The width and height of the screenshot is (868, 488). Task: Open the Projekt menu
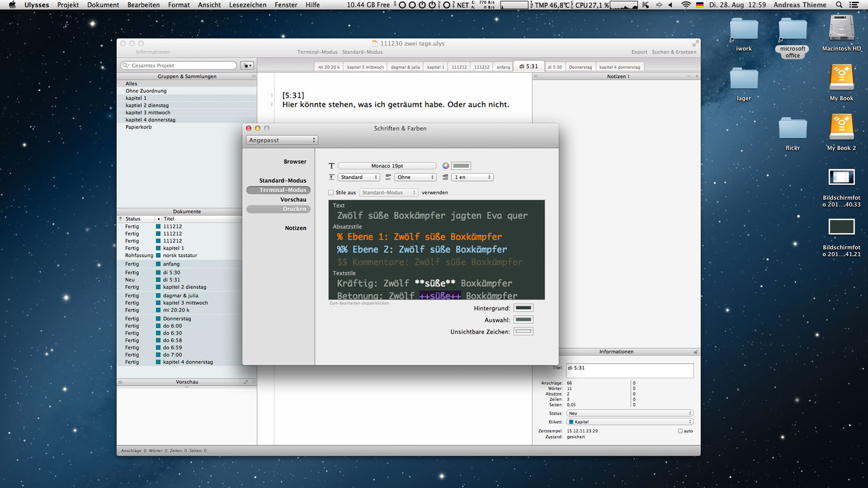[x=68, y=5]
